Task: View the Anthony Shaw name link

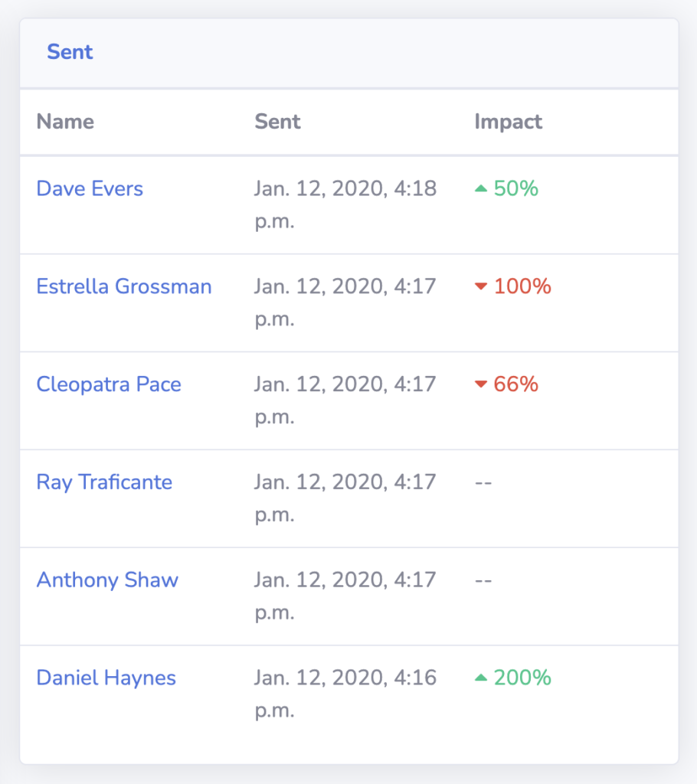Action: [x=107, y=580]
